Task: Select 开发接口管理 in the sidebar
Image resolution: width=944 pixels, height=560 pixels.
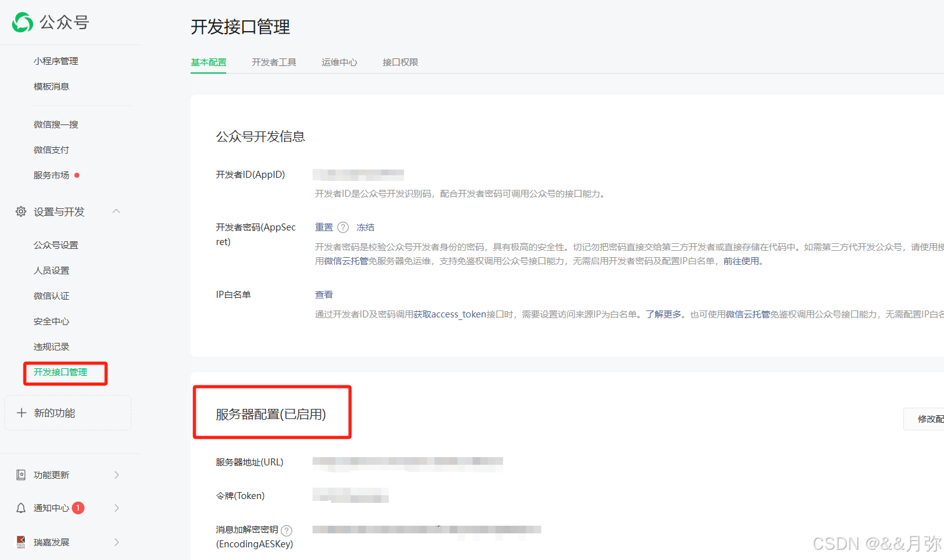Action: pyautogui.click(x=60, y=372)
